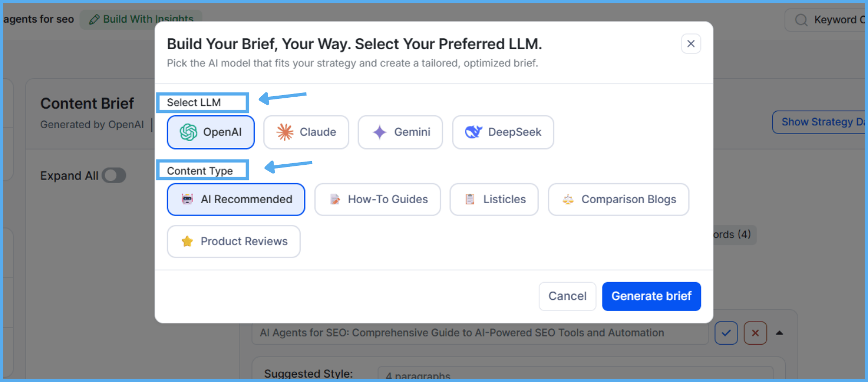The image size is (868, 382).
Task: Toggle the Expand All switch
Action: (114, 176)
